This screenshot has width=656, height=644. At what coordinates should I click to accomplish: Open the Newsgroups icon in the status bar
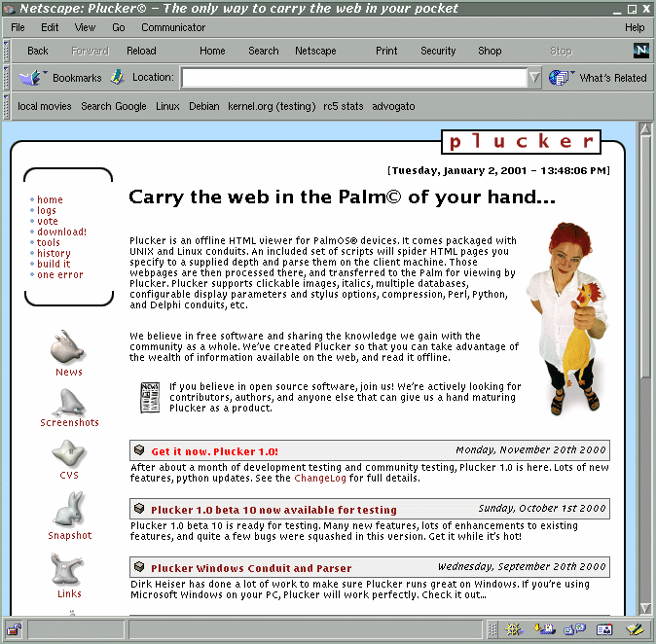point(575,629)
